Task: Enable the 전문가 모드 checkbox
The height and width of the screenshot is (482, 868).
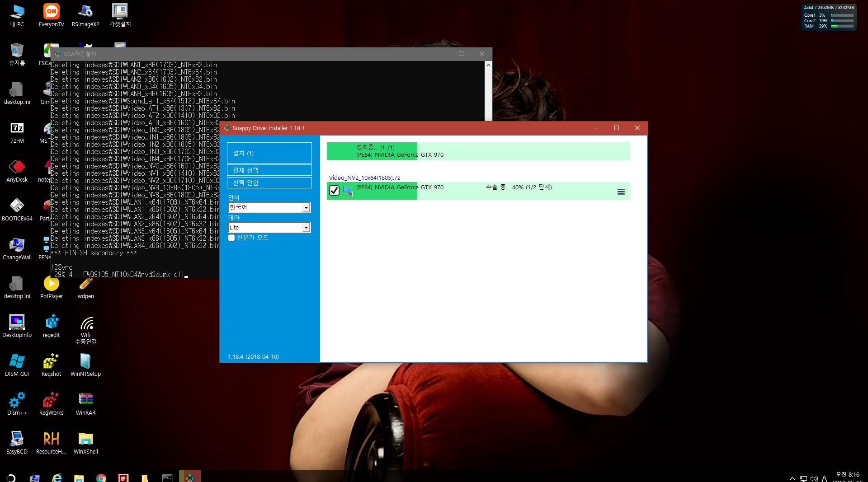Action: coord(231,238)
